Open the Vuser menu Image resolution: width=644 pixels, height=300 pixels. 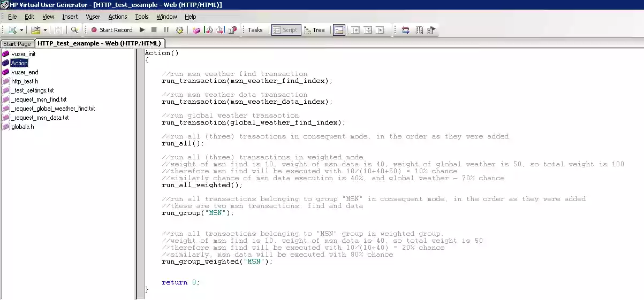[x=93, y=17]
